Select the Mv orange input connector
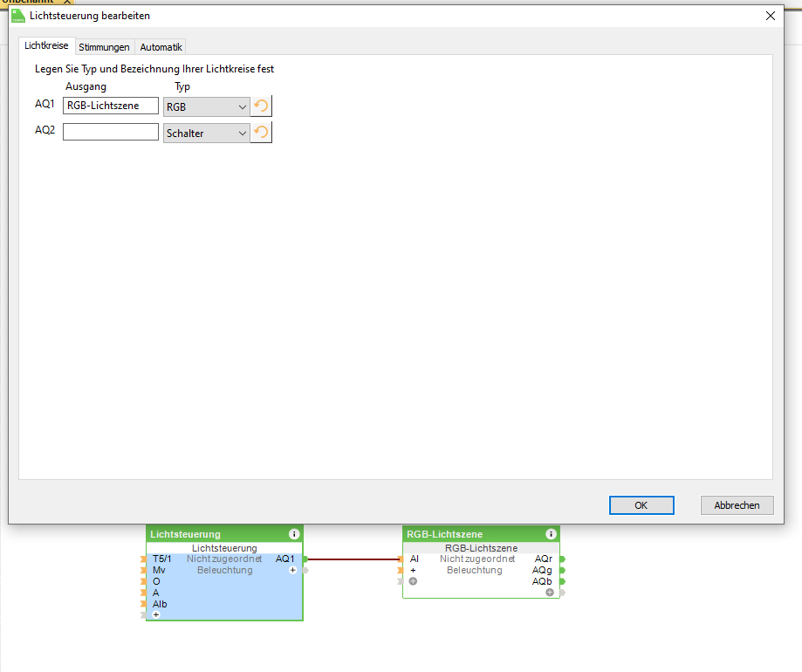 point(144,570)
